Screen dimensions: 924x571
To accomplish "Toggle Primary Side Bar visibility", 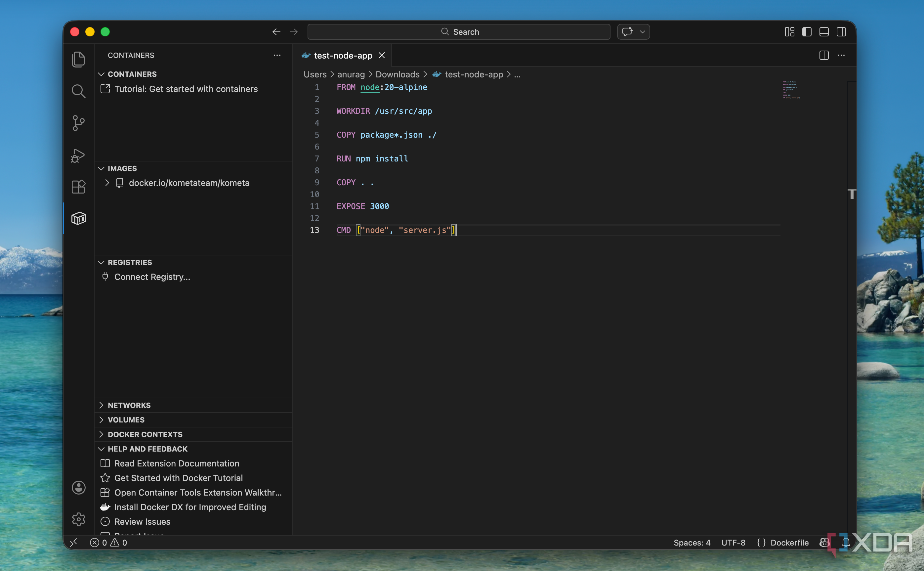I will click(x=807, y=32).
